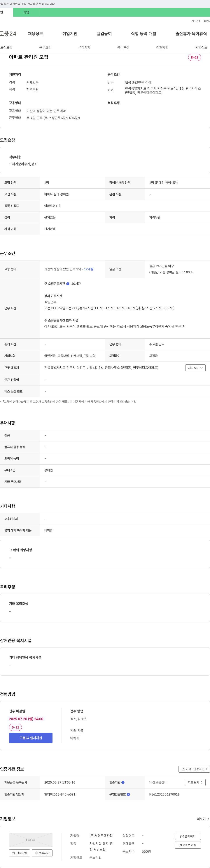Screen dimensions: 210x868
Task: Click the 12개월 contract period text
Action: [x=88, y=269]
